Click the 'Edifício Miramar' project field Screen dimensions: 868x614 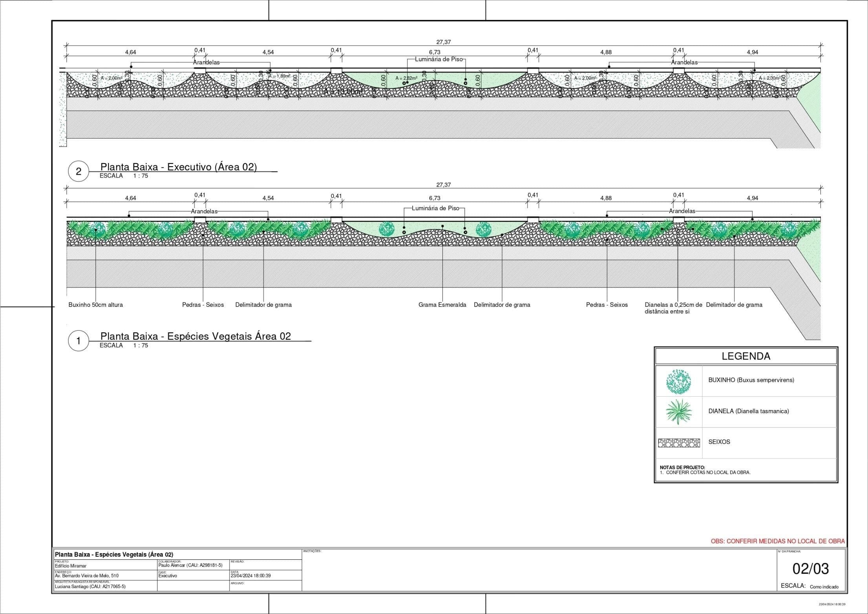(71, 566)
